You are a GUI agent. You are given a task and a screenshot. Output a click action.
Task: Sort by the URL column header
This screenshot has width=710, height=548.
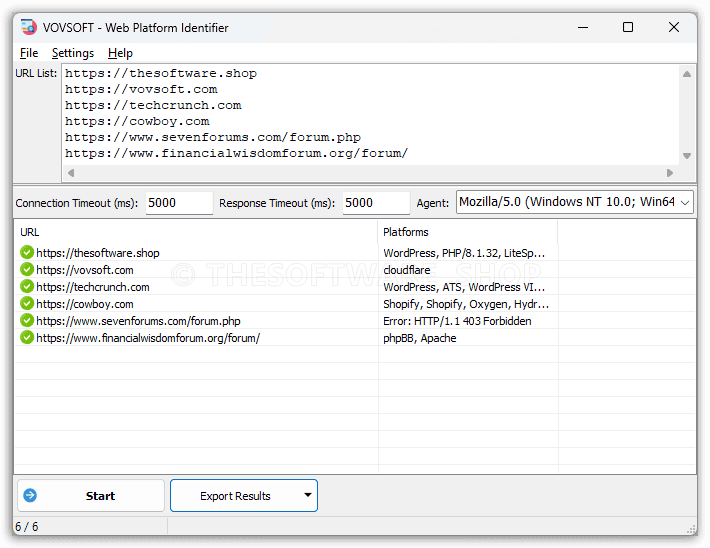click(196, 232)
